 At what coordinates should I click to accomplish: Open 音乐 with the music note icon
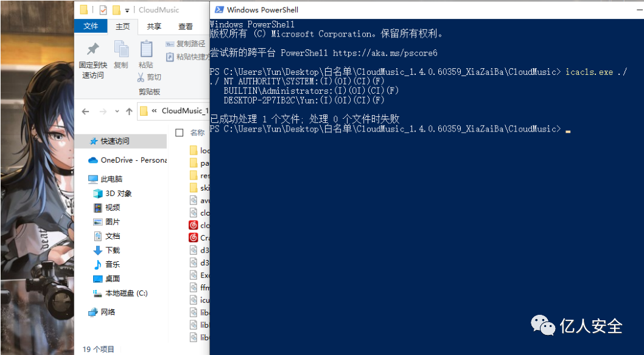98,264
